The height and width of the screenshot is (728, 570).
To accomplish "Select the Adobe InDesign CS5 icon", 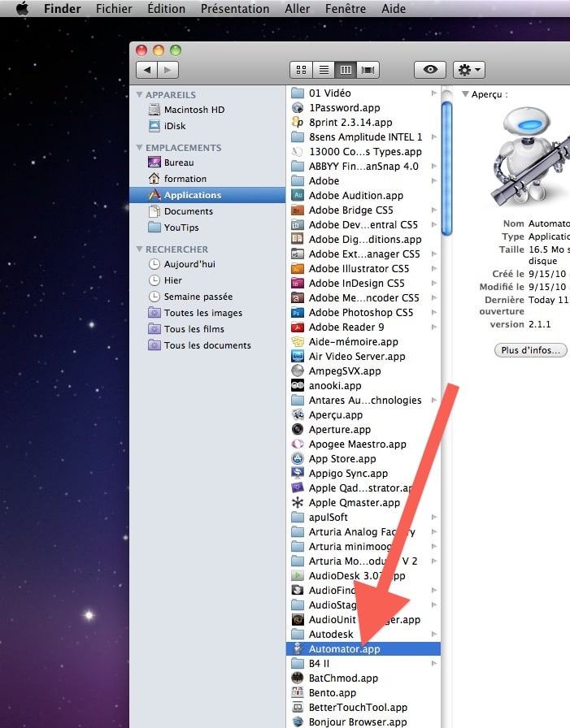I will point(298,284).
